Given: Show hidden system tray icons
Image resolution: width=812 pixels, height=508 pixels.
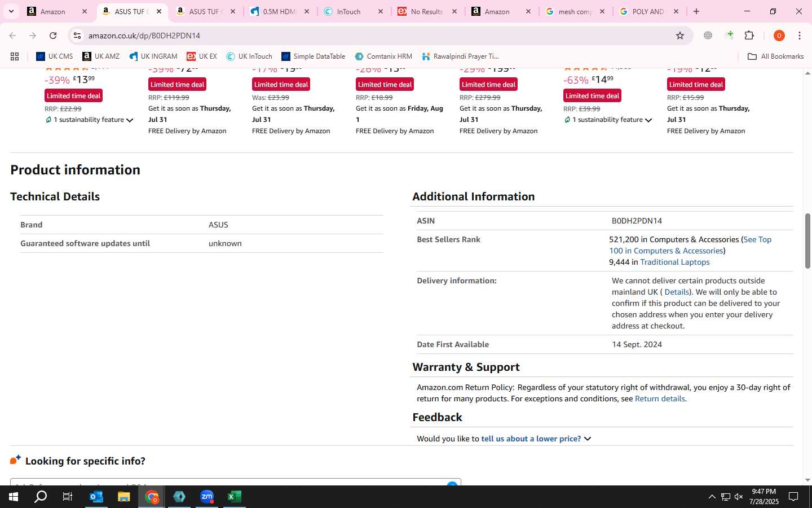Looking at the screenshot, I should [x=712, y=497].
